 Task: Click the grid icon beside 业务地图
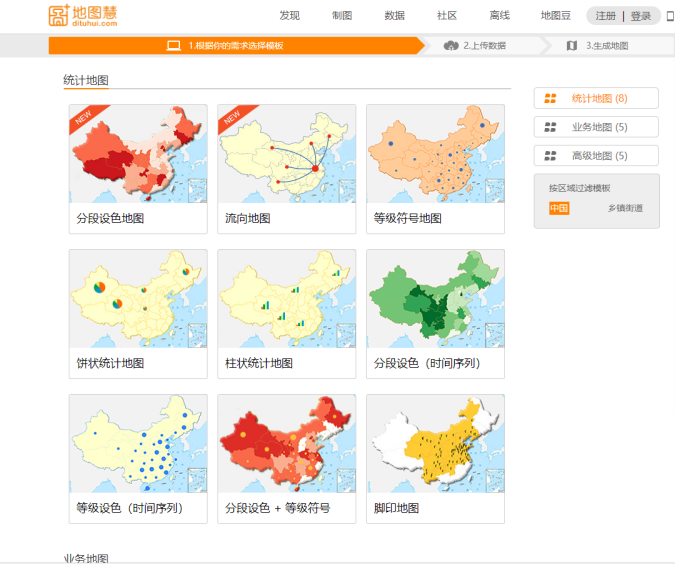click(x=550, y=127)
